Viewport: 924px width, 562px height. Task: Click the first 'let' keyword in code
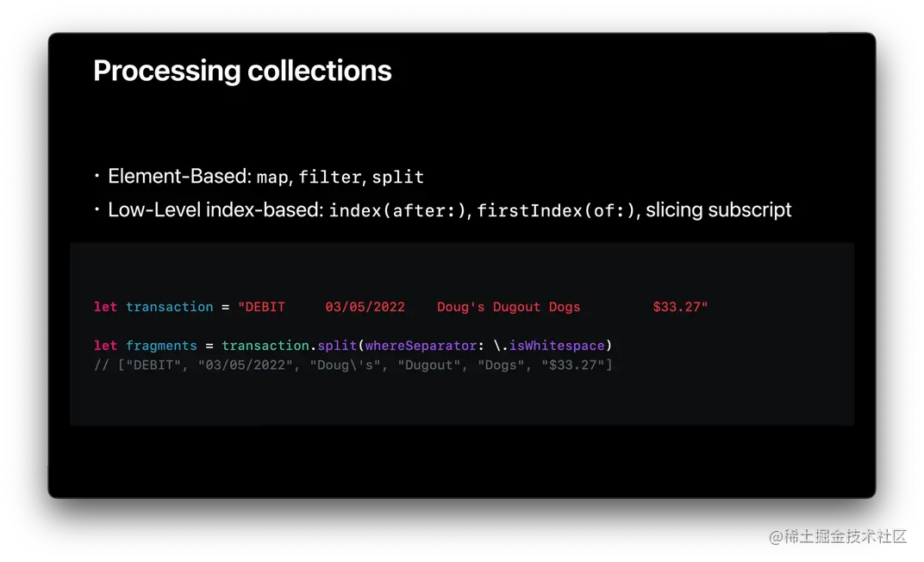point(105,307)
